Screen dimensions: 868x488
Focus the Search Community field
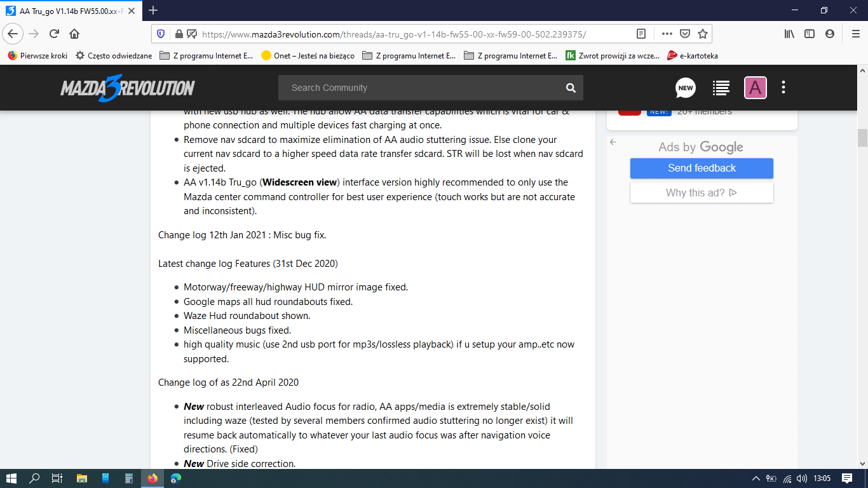click(x=419, y=88)
